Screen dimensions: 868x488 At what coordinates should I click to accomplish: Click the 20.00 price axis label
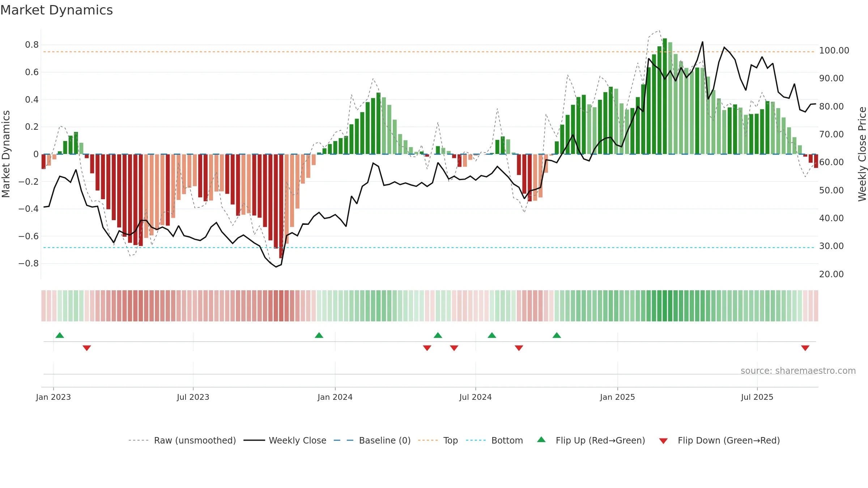pyautogui.click(x=831, y=274)
